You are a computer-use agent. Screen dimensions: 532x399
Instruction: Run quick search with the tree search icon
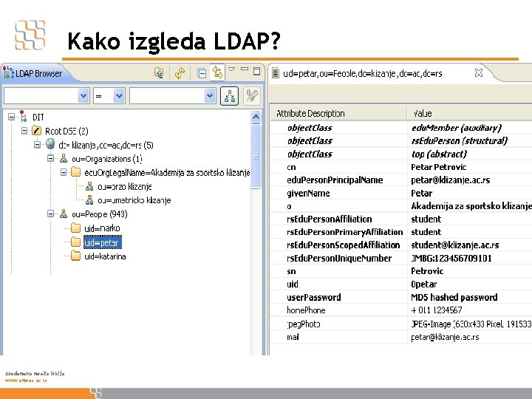tap(230, 96)
